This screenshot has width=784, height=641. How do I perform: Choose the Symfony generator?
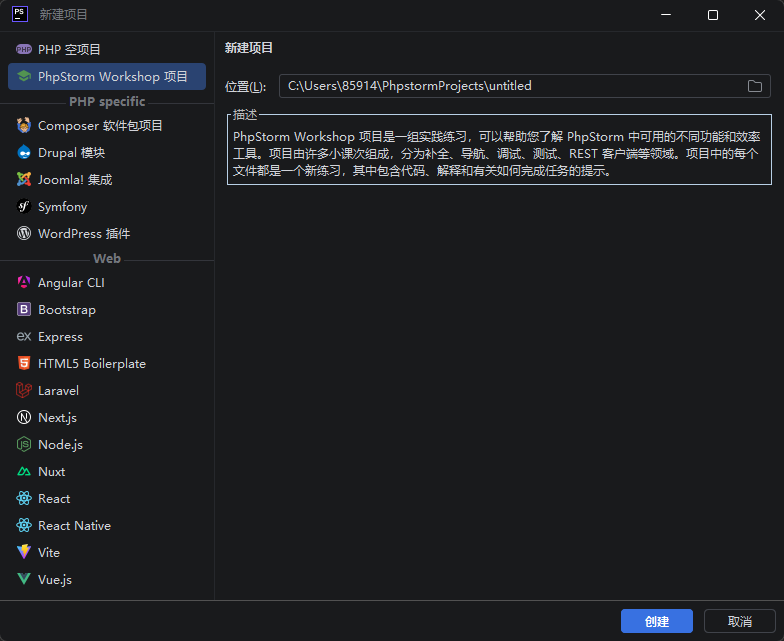(107, 206)
